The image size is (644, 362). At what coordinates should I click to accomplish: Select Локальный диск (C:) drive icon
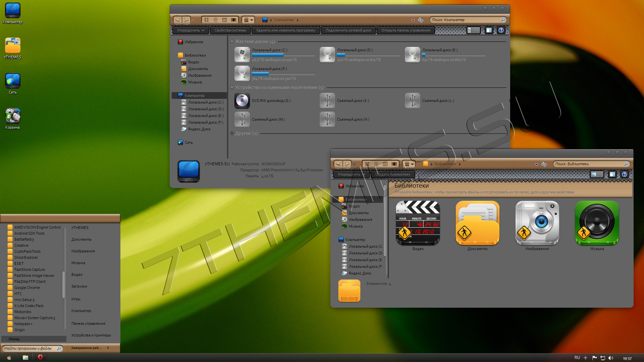point(242,55)
